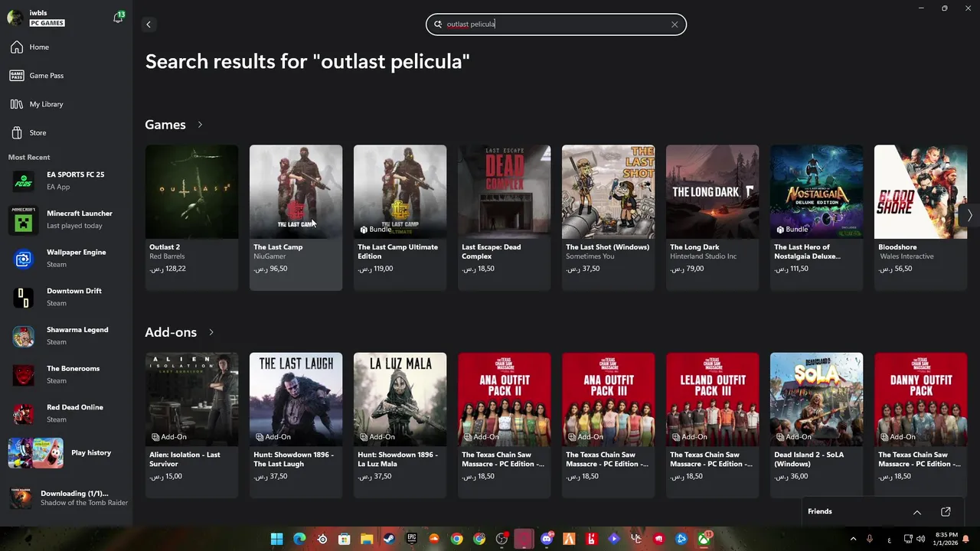Open the Windows Start menu
The image size is (980, 551).
pyautogui.click(x=276, y=539)
